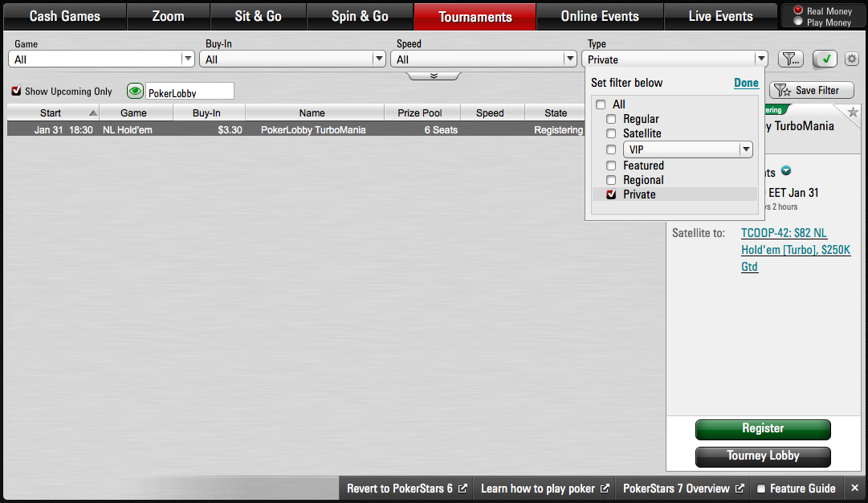868x503 pixels.
Task: Open Learn how to play poker link
Action: [544, 488]
